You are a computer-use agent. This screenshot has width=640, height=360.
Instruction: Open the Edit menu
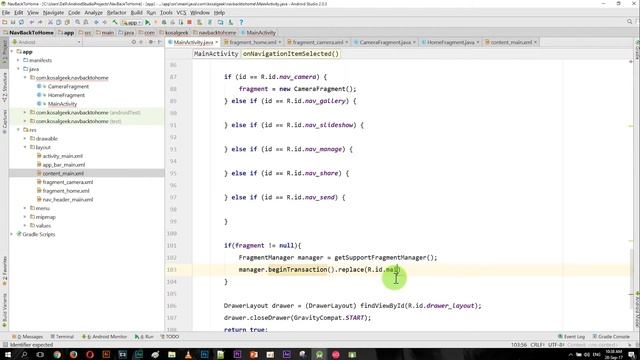click(19, 13)
